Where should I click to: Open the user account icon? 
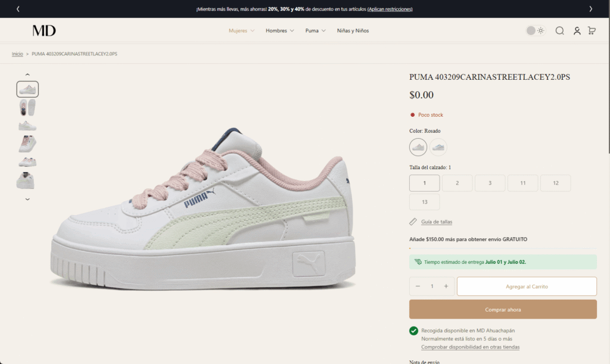[577, 30]
